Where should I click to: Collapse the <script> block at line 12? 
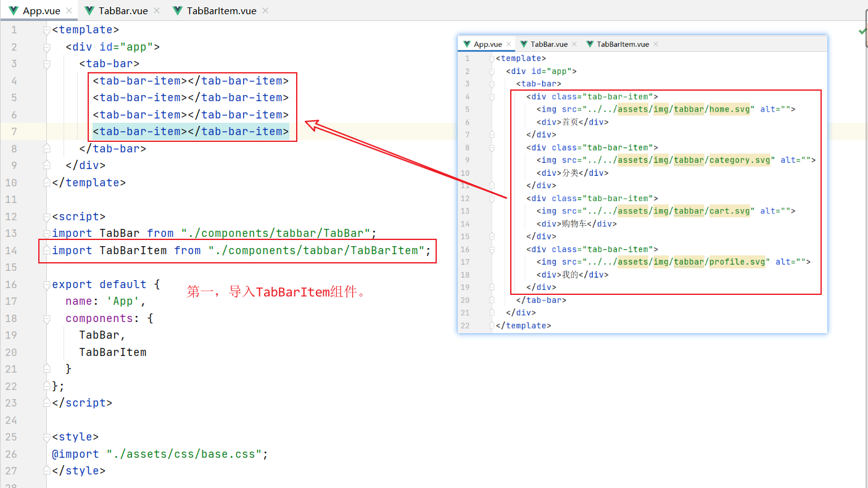47,217
